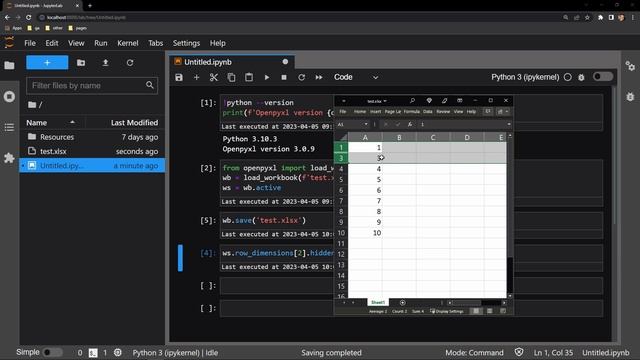Open property inspector gears icon

(630, 66)
